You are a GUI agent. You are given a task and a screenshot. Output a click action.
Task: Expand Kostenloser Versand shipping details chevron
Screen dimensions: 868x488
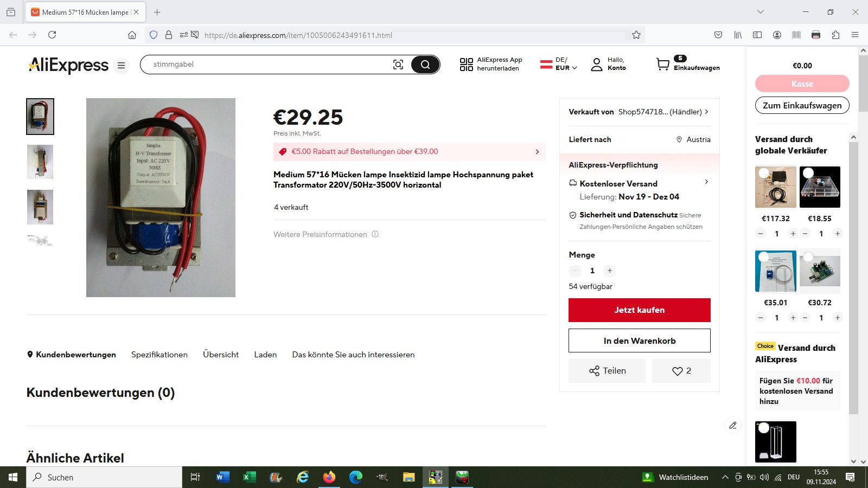(x=706, y=182)
